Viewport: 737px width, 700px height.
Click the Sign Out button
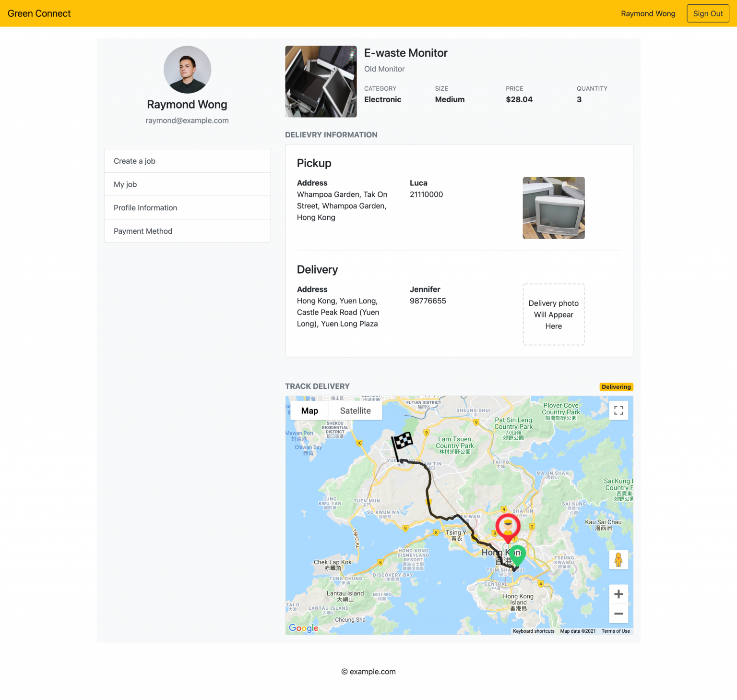(x=708, y=13)
